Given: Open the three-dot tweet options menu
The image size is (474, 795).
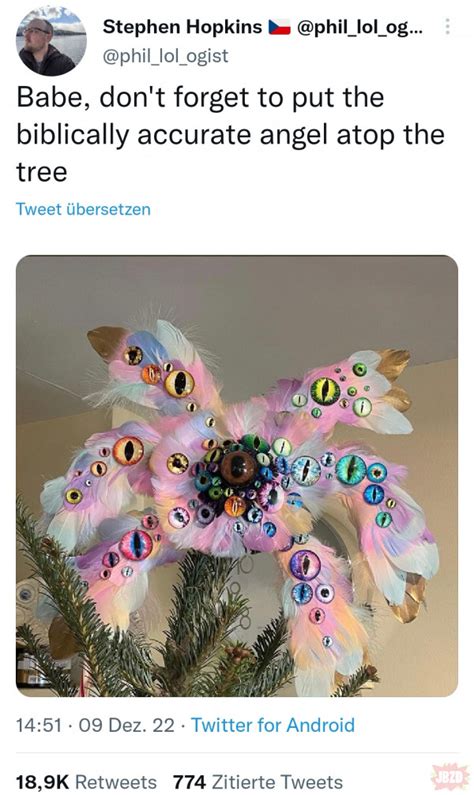Looking at the screenshot, I should click(x=447, y=26).
